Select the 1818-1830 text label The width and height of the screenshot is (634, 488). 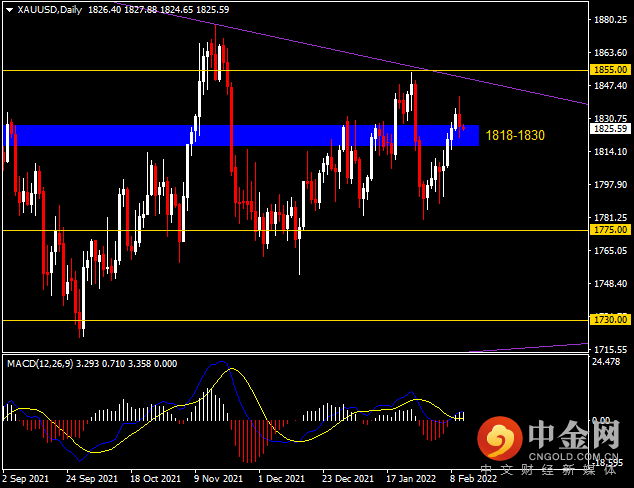(x=515, y=135)
